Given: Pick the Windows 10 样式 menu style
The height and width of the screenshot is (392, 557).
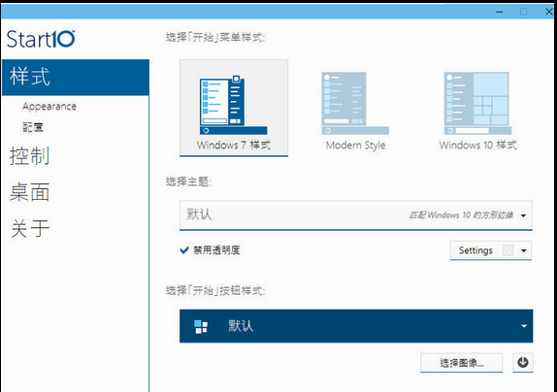Looking at the screenshot, I should click(x=477, y=112).
